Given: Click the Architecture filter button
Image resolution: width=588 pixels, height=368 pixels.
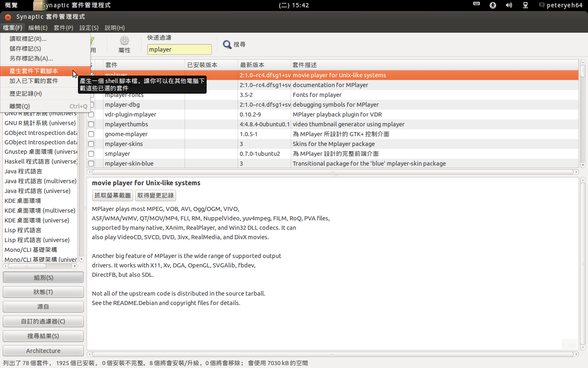Looking at the screenshot, I should tap(43, 351).
